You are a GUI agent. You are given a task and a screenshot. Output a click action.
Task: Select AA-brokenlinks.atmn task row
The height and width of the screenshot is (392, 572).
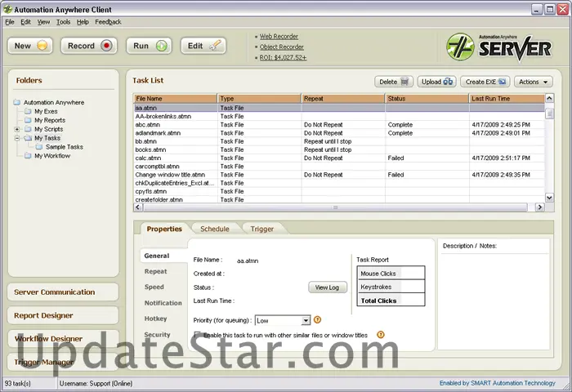(x=339, y=116)
